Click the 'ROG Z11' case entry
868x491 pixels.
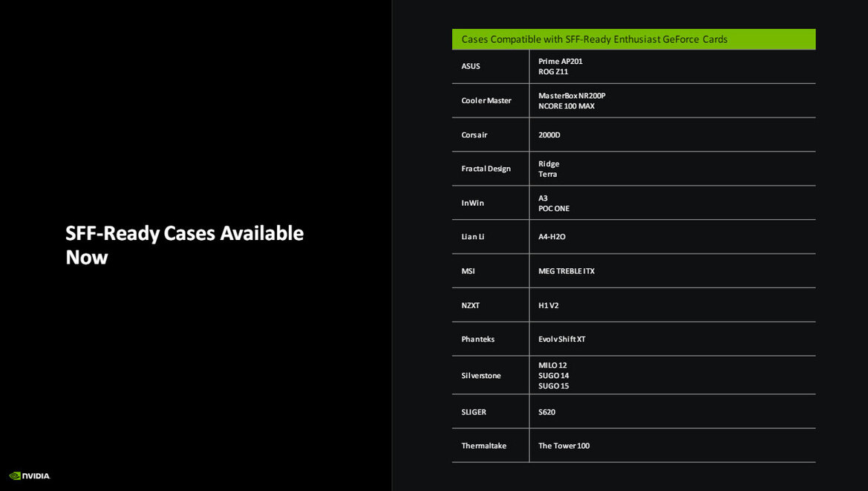[553, 72]
